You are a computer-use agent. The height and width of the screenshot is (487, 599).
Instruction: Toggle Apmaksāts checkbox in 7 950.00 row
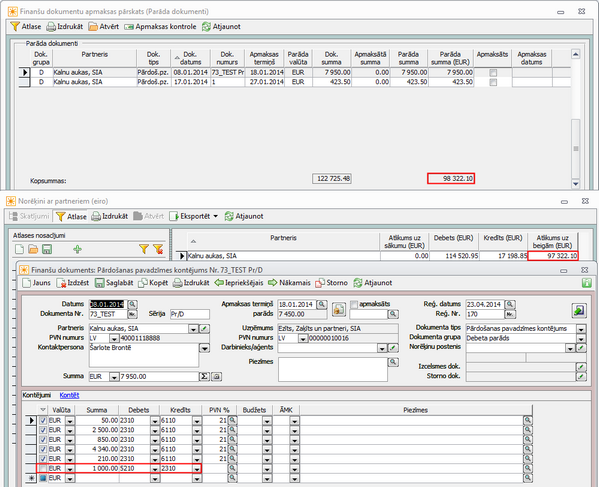coord(493,73)
